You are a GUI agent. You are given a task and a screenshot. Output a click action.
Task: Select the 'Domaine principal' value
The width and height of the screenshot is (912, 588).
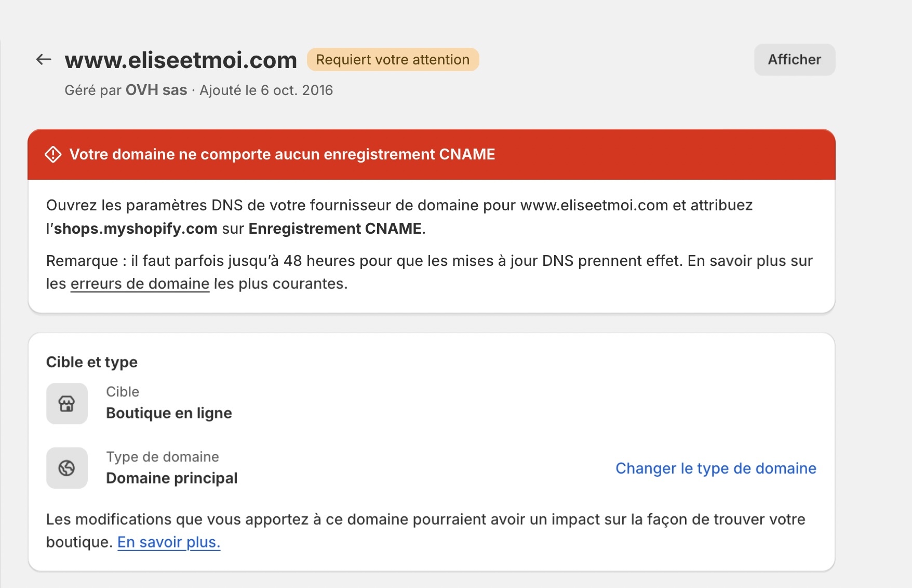point(171,478)
